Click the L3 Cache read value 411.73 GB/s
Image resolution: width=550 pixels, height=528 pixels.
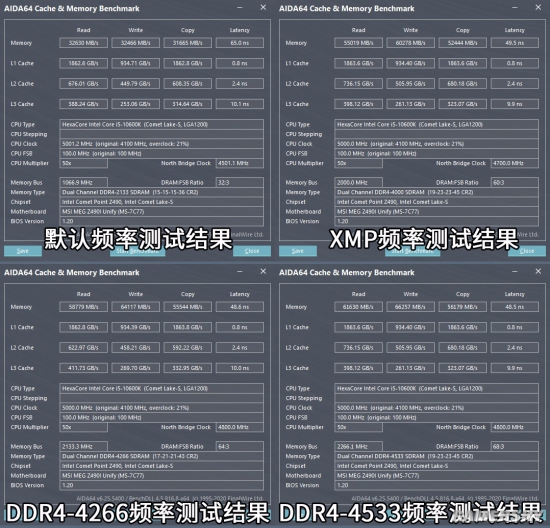83,368
